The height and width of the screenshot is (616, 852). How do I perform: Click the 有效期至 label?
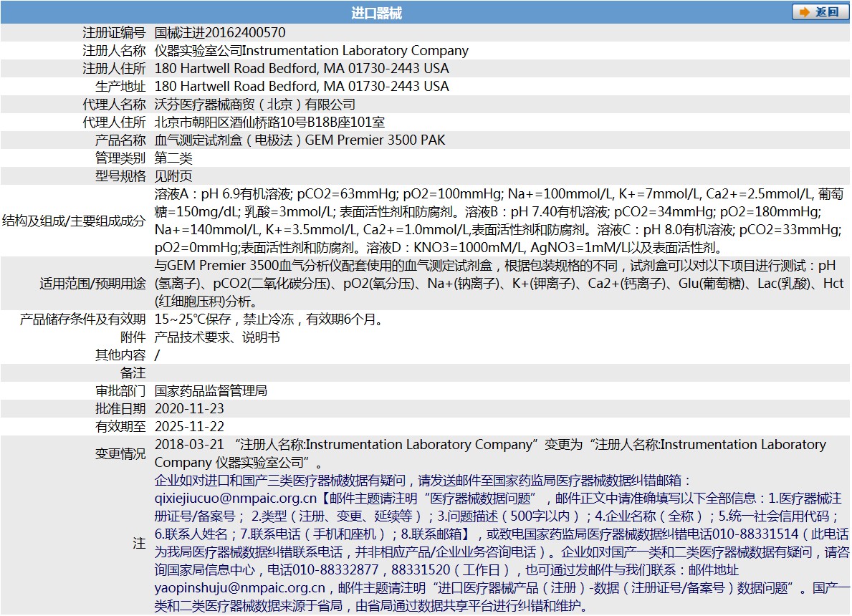click(x=120, y=427)
